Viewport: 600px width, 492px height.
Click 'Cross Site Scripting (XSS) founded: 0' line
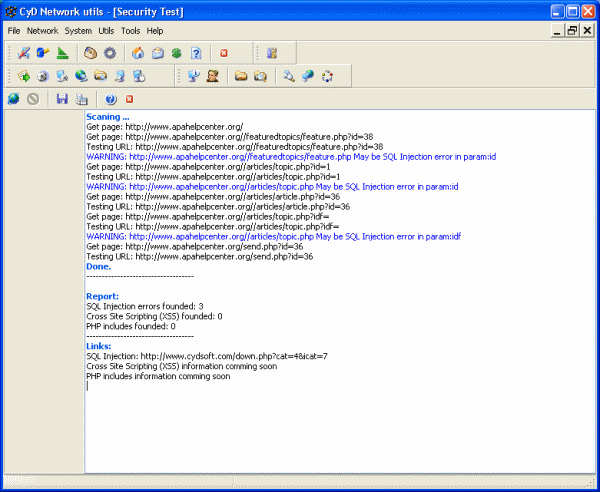pyautogui.click(x=154, y=316)
